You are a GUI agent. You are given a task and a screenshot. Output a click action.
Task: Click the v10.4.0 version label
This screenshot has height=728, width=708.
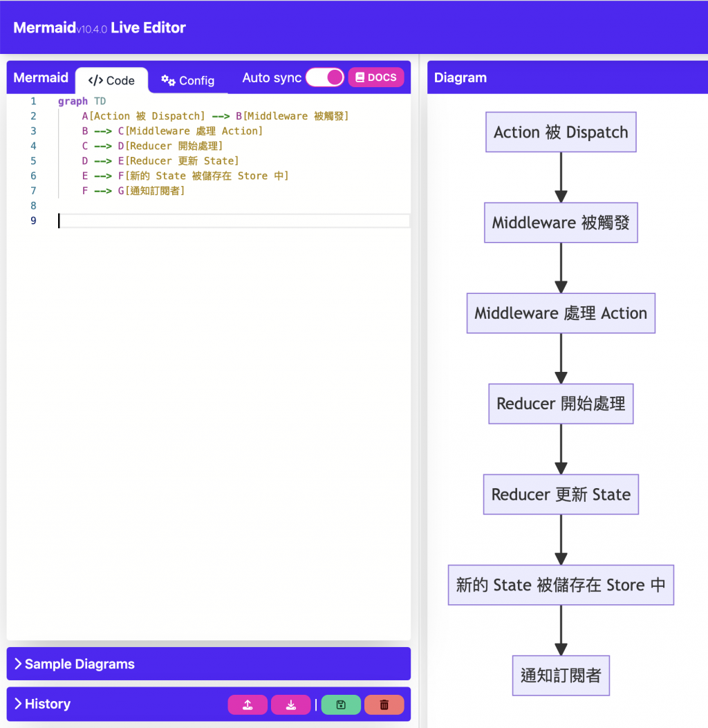tap(92, 30)
